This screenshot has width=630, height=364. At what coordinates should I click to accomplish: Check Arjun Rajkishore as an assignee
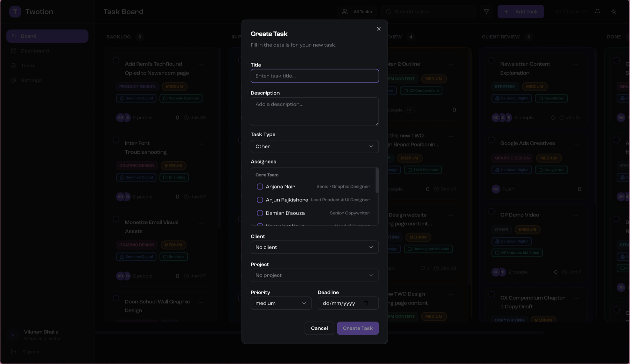coord(260,200)
